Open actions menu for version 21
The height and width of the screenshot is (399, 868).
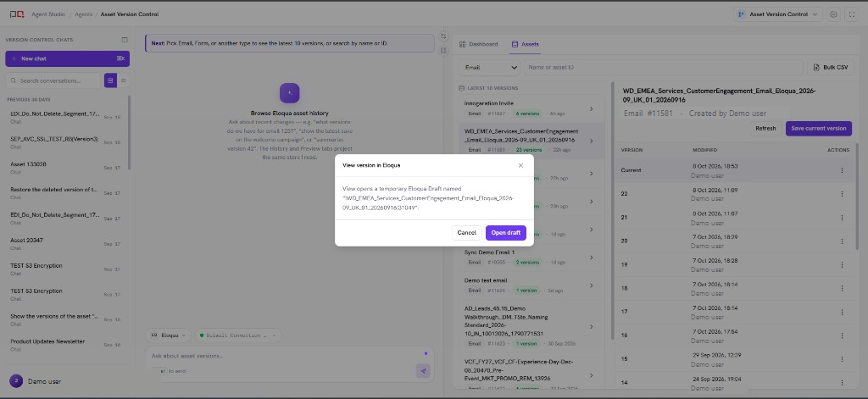[842, 218]
